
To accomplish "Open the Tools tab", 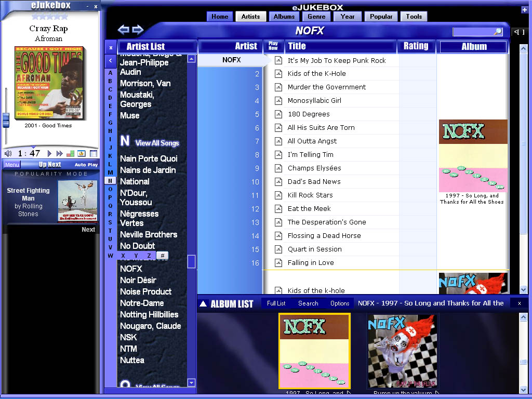I will [414, 16].
